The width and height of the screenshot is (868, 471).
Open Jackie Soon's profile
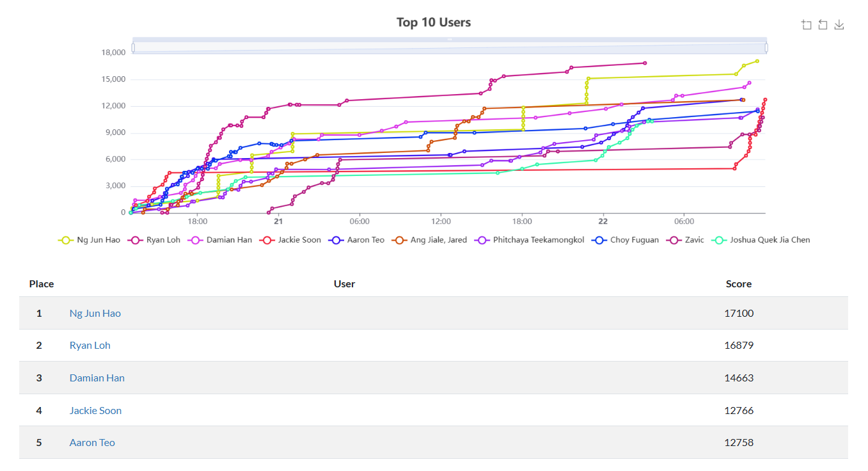(95, 411)
